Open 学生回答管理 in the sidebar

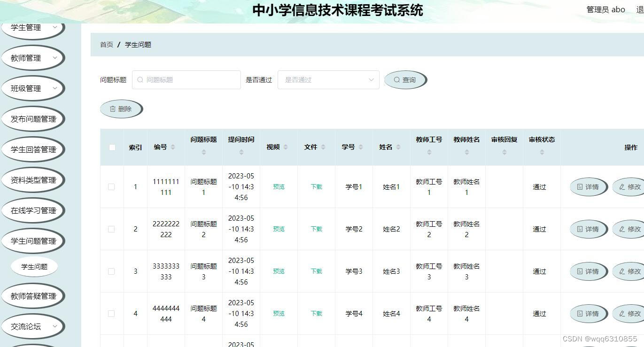pyautogui.click(x=33, y=149)
